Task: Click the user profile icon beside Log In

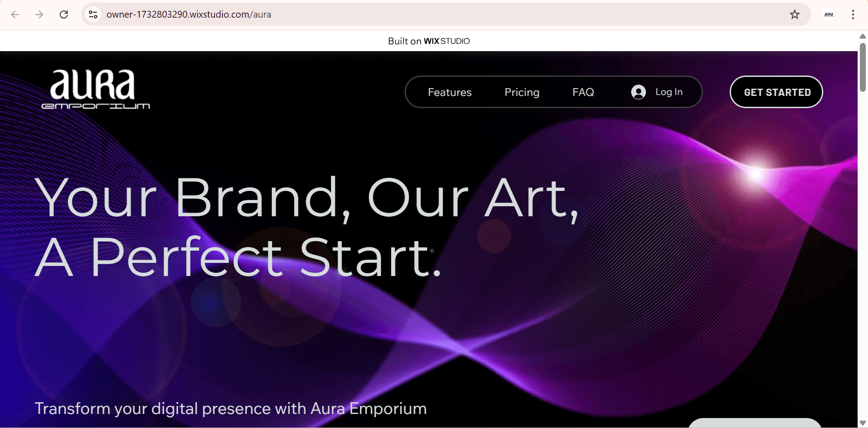Action: pyautogui.click(x=638, y=92)
